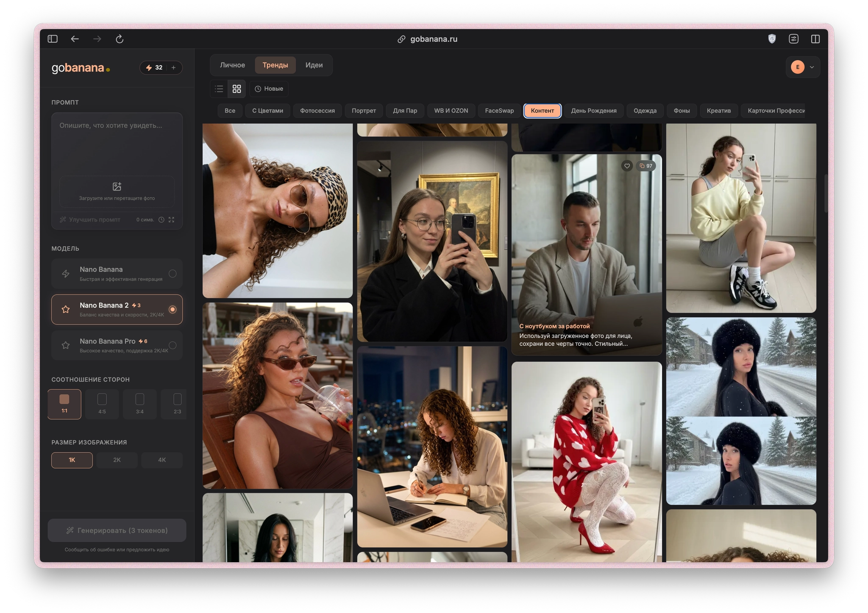868x613 pixels.
Task: Switch to the Личное tab
Action: tap(232, 65)
